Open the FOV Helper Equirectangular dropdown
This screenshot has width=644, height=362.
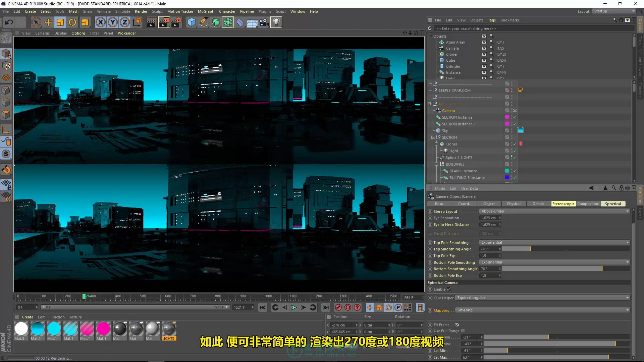[542, 298]
